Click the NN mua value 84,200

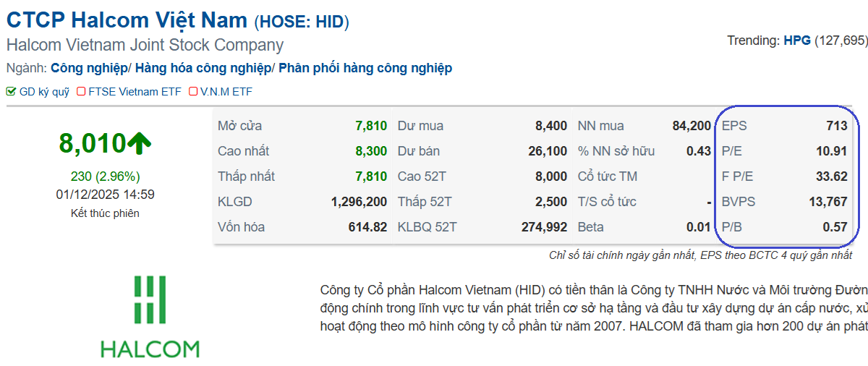tap(692, 126)
